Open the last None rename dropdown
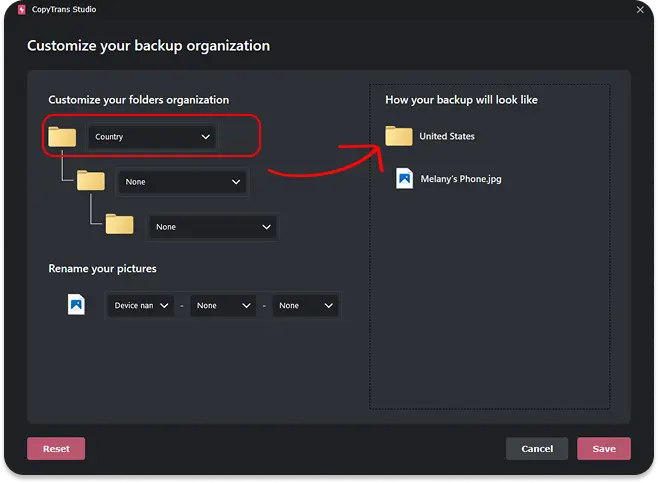 point(305,305)
